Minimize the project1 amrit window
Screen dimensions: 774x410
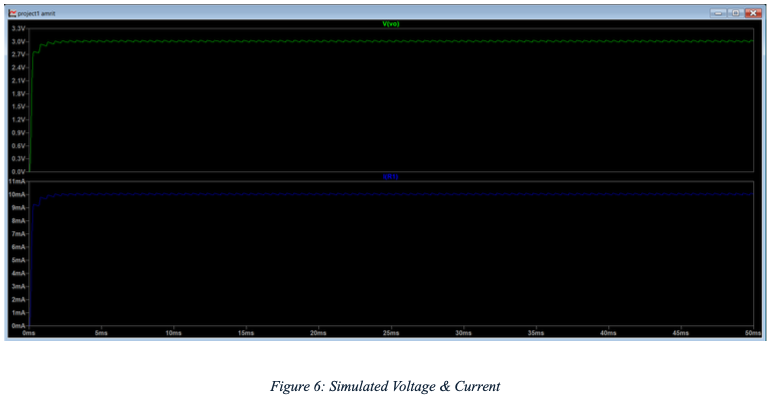pyautogui.click(x=718, y=13)
